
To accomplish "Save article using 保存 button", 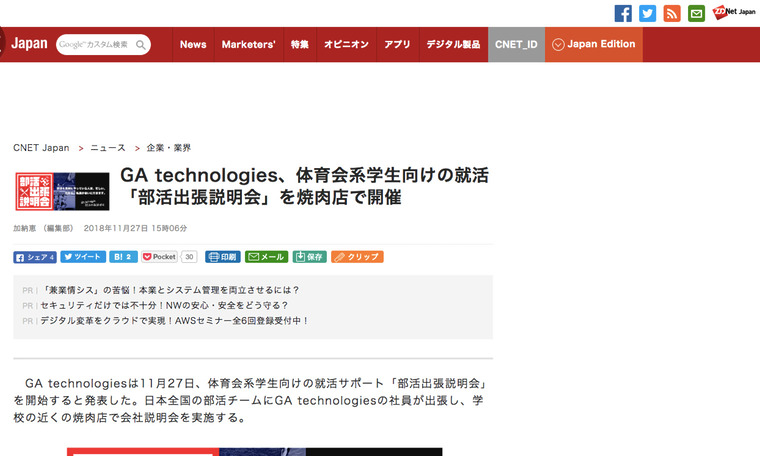I will point(309,257).
